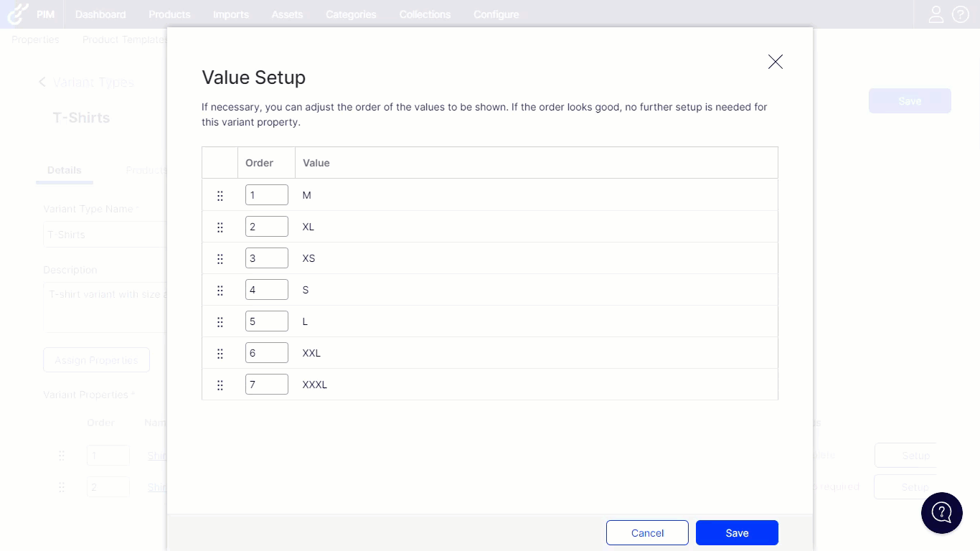Select order field for XXXL row
The width and height of the screenshot is (980, 551).
coord(266,385)
